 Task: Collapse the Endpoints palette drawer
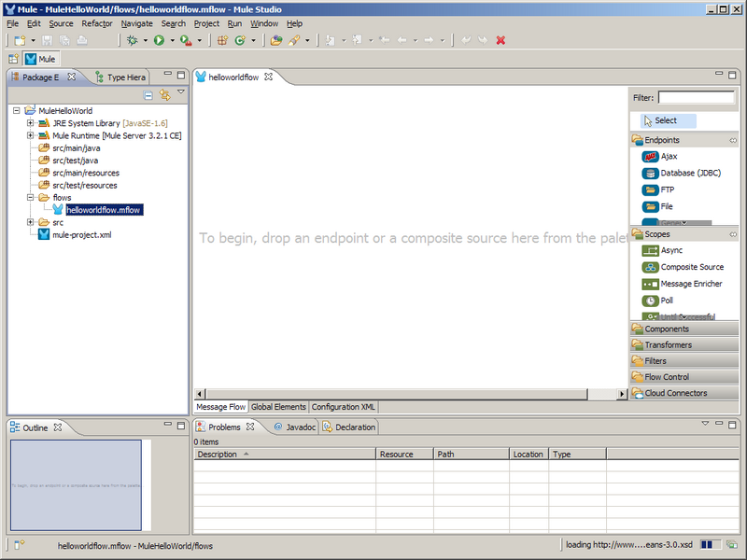point(684,140)
